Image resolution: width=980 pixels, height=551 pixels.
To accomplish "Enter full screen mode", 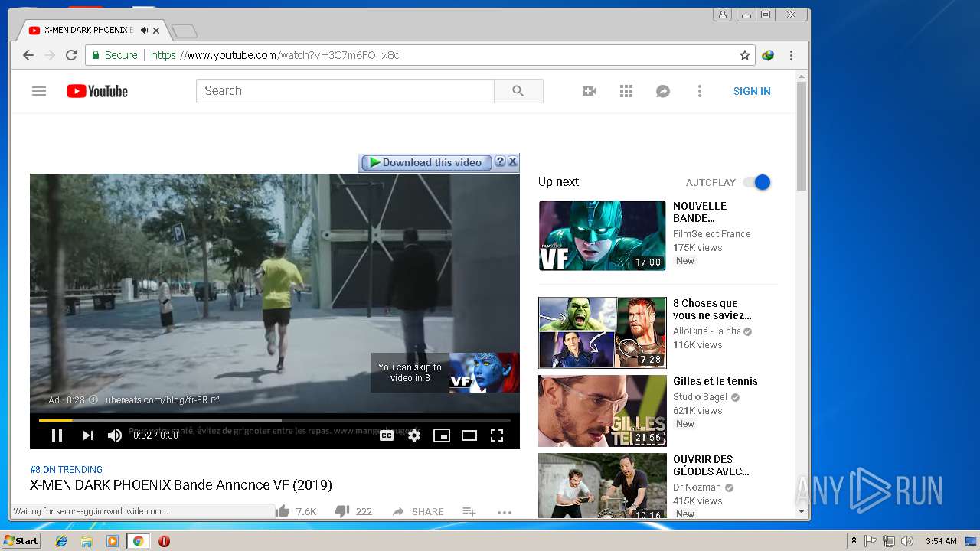I will [x=497, y=435].
